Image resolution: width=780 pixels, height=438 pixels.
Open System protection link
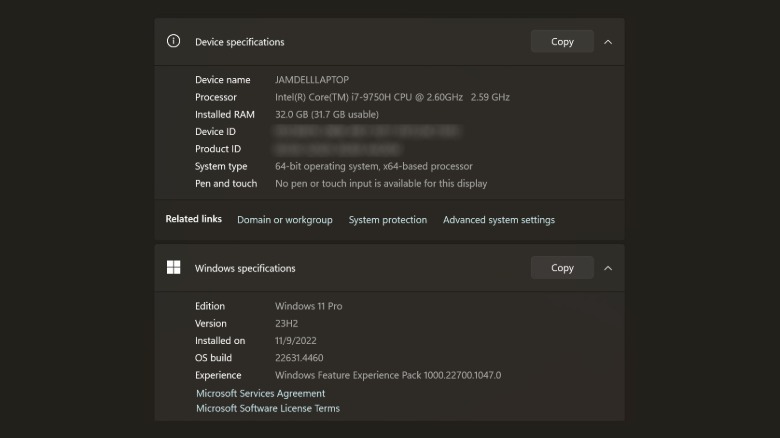click(388, 219)
